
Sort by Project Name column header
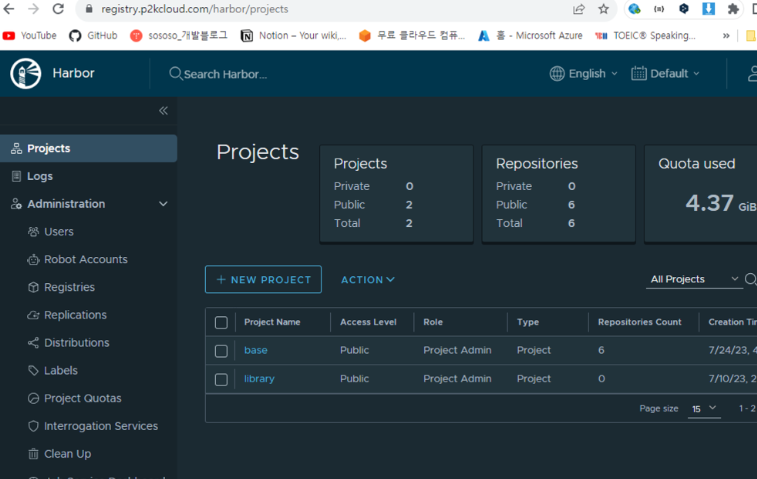(x=272, y=322)
